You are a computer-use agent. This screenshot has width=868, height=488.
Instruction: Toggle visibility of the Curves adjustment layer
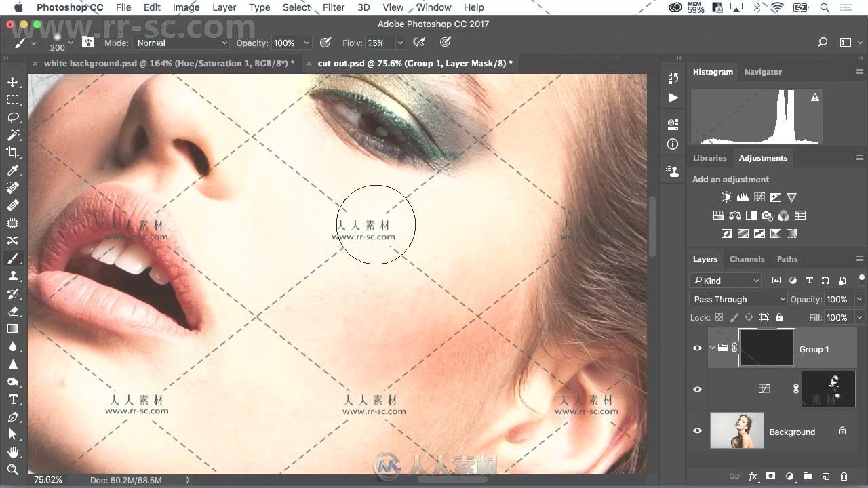(697, 389)
